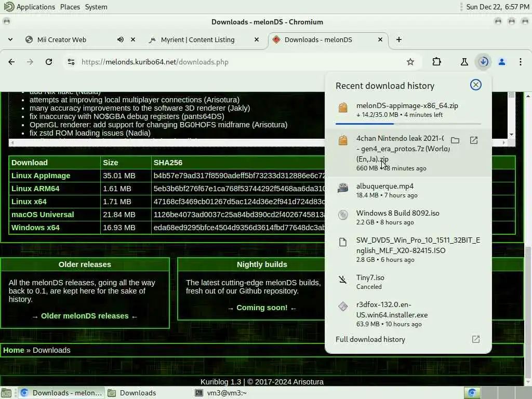Open the Applications menu
Viewport: 532px width, 399px height.
(36, 7)
